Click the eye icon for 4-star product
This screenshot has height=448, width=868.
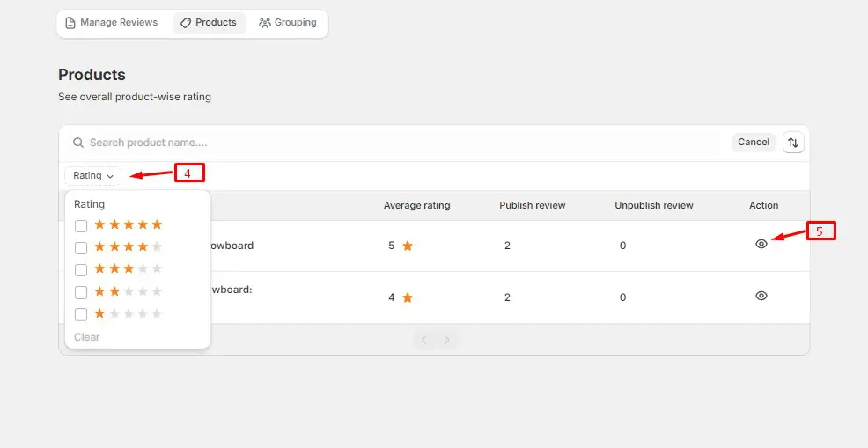[x=761, y=297]
